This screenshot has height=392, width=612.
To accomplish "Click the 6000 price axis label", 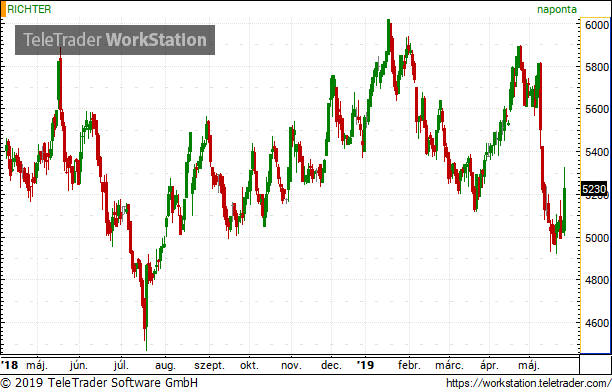I will click(x=597, y=25).
